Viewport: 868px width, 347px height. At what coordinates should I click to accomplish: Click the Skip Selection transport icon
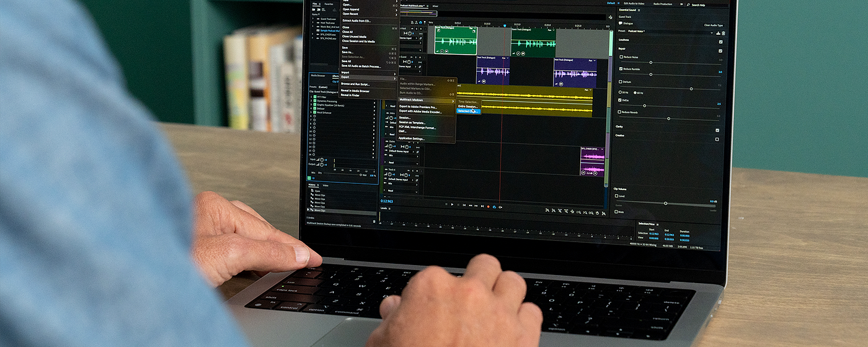click(x=500, y=207)
